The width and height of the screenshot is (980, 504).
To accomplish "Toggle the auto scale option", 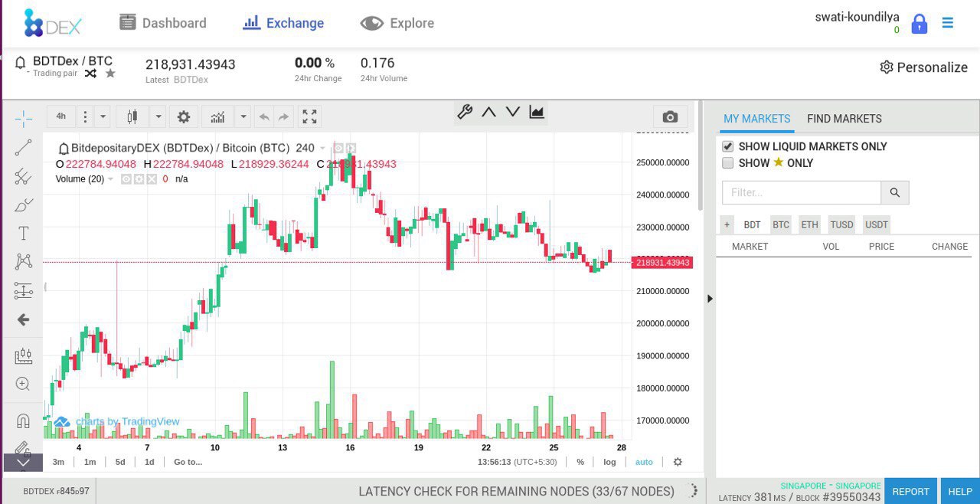I will click(645, 462).
